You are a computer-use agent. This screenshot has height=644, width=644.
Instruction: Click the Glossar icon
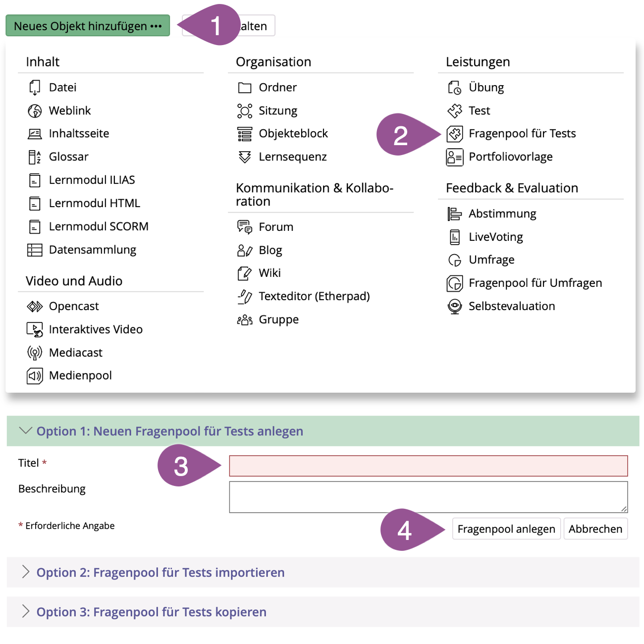(x=35, y=157)
